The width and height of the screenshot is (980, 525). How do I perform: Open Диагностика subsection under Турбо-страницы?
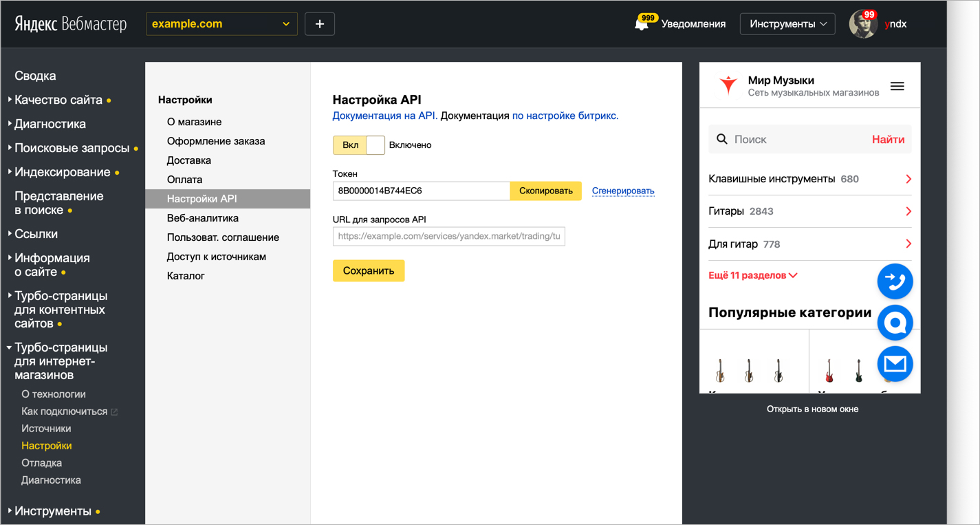pos(51,480)
